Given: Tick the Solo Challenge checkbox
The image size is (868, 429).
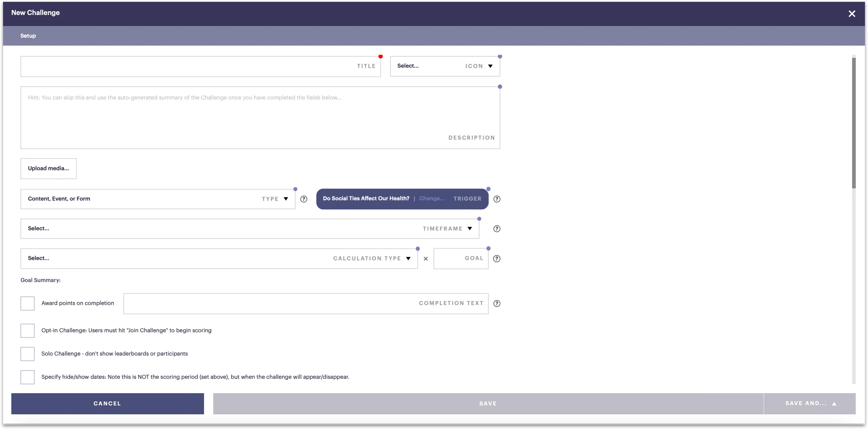Looking at the screenshot, I should click(x=27, y=354).
